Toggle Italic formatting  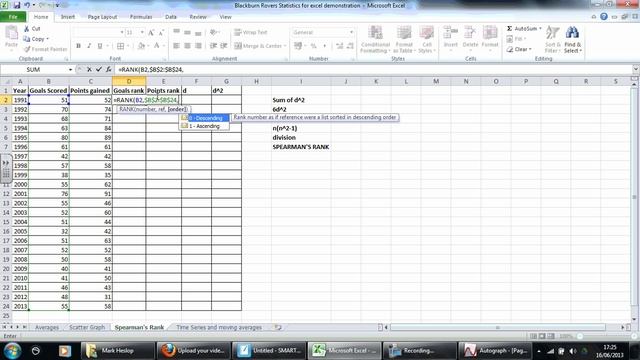pyautogui.click(x=89, y=46)
